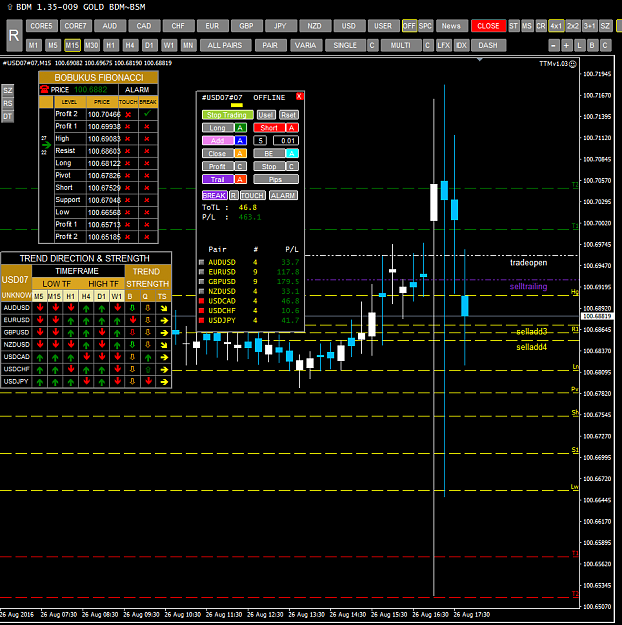
Task: Switch to the M15 timeframe
Action: 72,45
